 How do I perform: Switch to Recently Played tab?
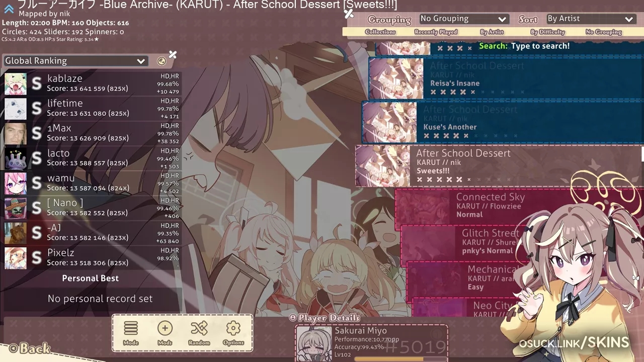coord(436,32)
